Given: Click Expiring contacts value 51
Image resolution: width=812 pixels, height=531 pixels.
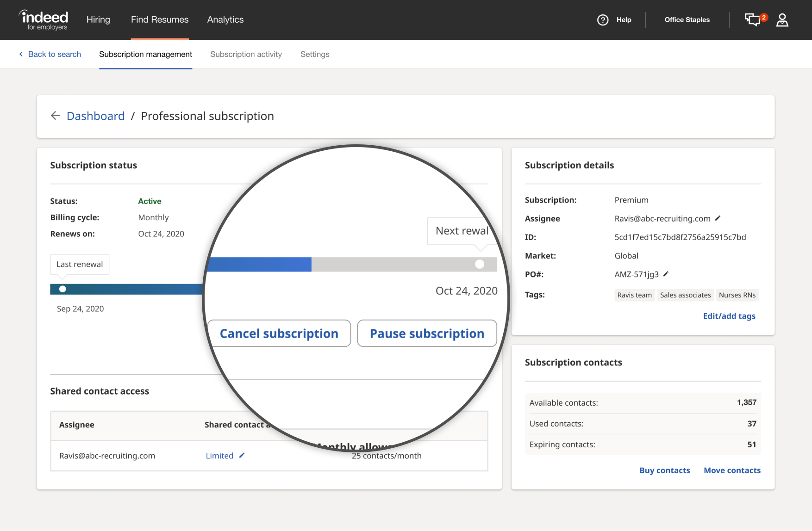Looking at the screenshot, I should [x=752, y=445].
